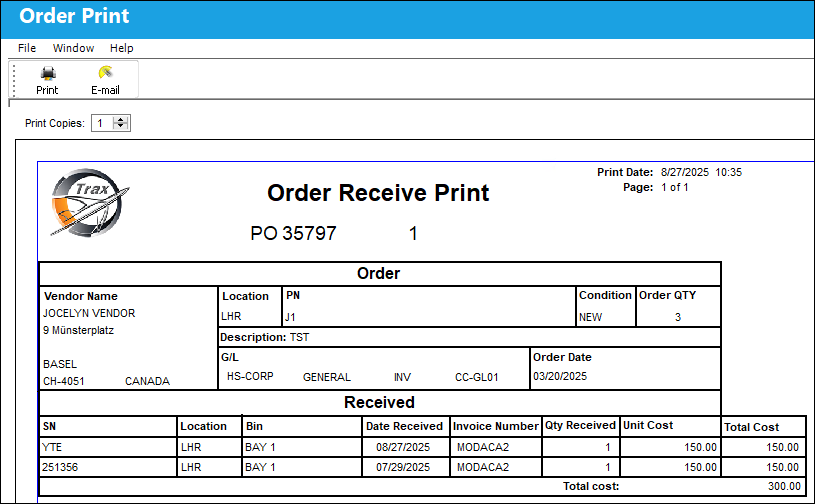This screenshot has width=815, height=504.
Task: Click the Order QTY value 3
Action: (x=678, y=317)
